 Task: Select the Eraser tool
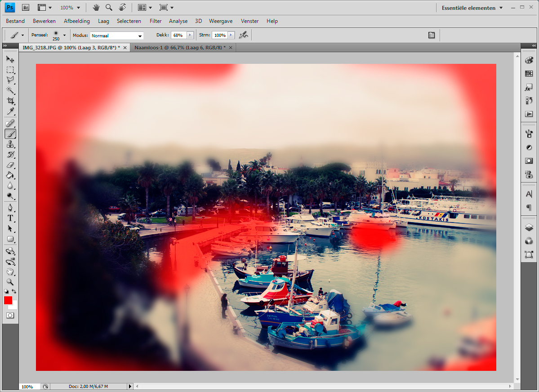pos(10,165)
